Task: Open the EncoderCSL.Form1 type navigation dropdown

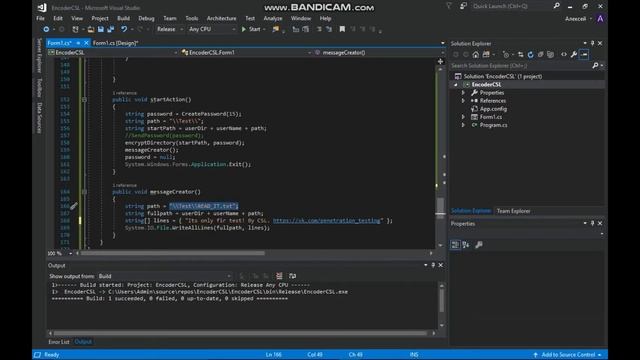Action: 246,52
